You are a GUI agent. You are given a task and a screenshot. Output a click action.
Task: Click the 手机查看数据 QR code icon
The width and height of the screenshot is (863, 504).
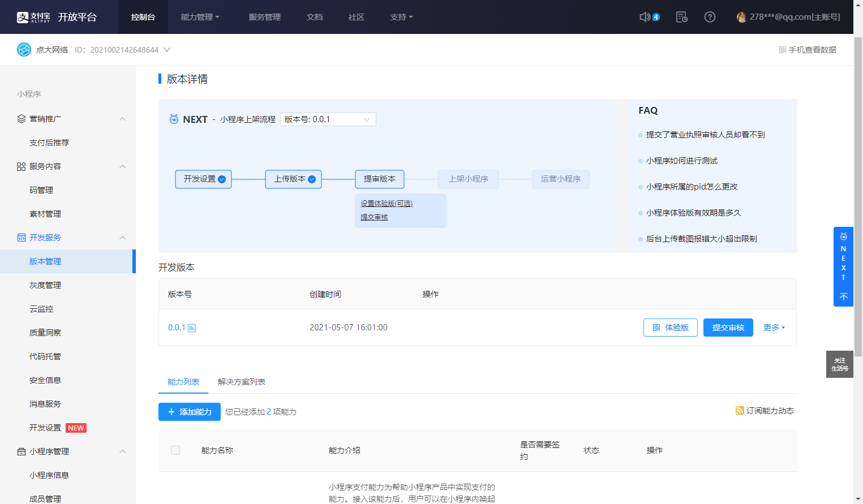point(783,50)
